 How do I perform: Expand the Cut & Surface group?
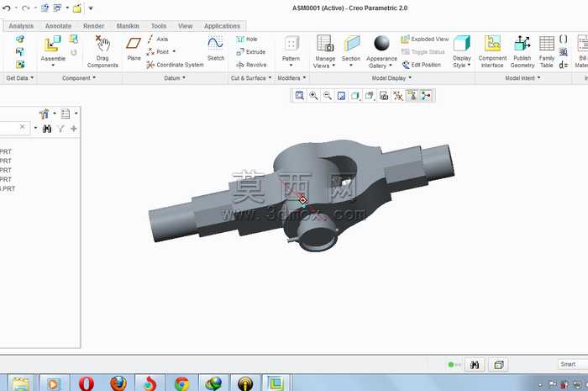click(251, 78)
